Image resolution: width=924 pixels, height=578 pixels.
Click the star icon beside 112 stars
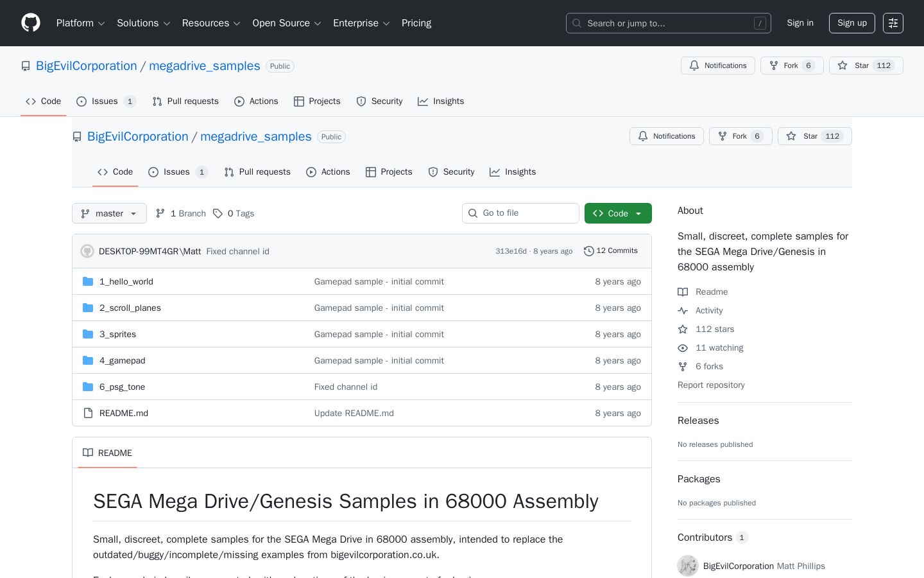click(683, 329)
